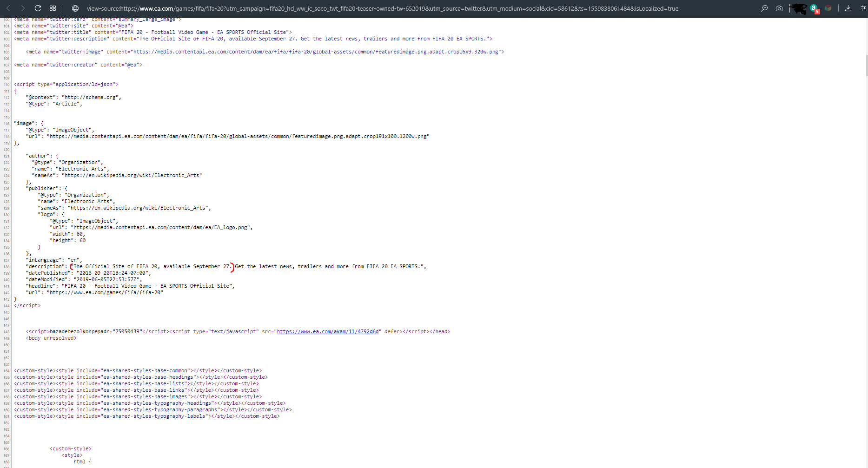Open the cube extension icon

pos(828,8)
